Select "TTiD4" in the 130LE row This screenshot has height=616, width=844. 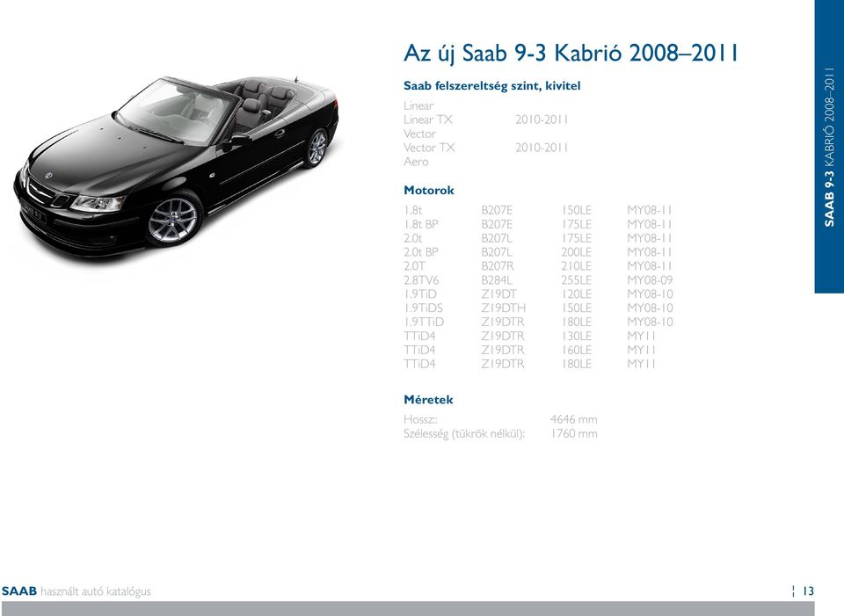pos(419,336)
